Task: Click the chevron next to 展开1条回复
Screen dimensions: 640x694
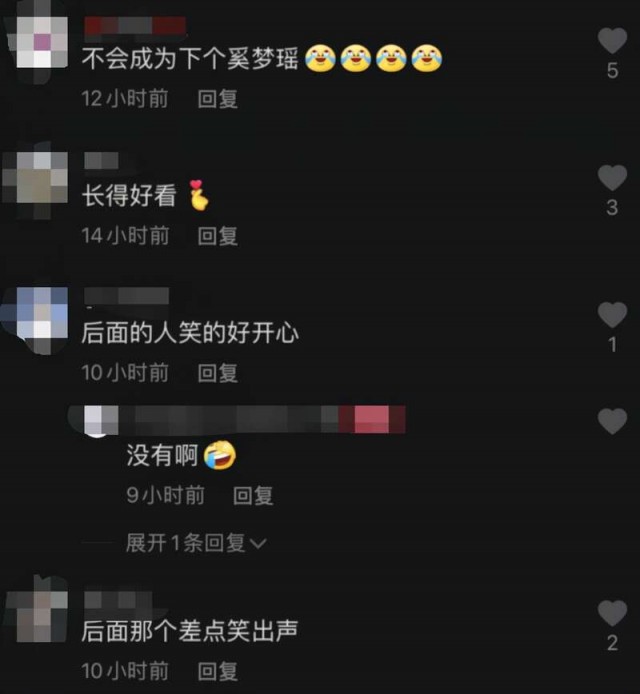Action: [x=258, y=544]
